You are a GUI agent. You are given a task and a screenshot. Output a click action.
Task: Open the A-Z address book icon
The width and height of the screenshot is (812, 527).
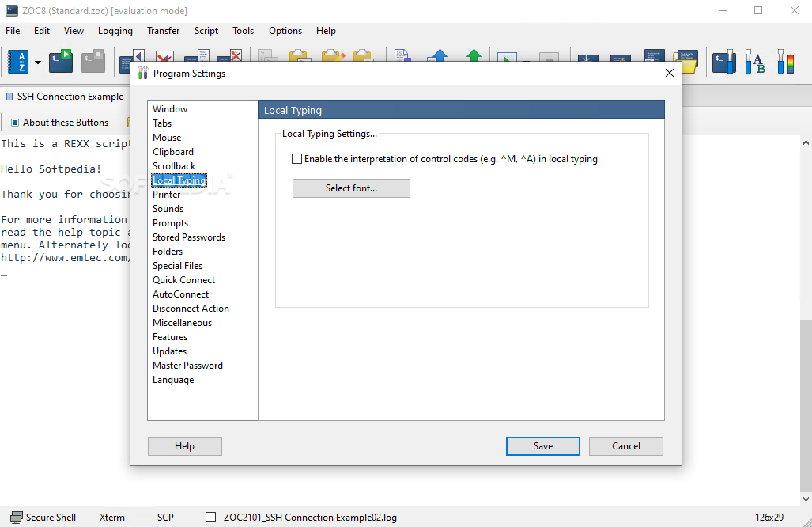[x=18, y=62]
